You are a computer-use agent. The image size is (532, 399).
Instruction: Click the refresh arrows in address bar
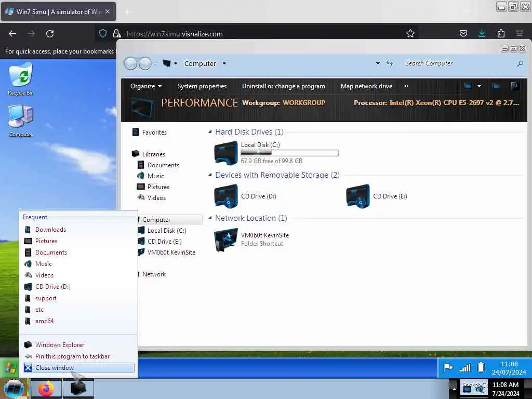pyautogui.click(x=390, y=63)
